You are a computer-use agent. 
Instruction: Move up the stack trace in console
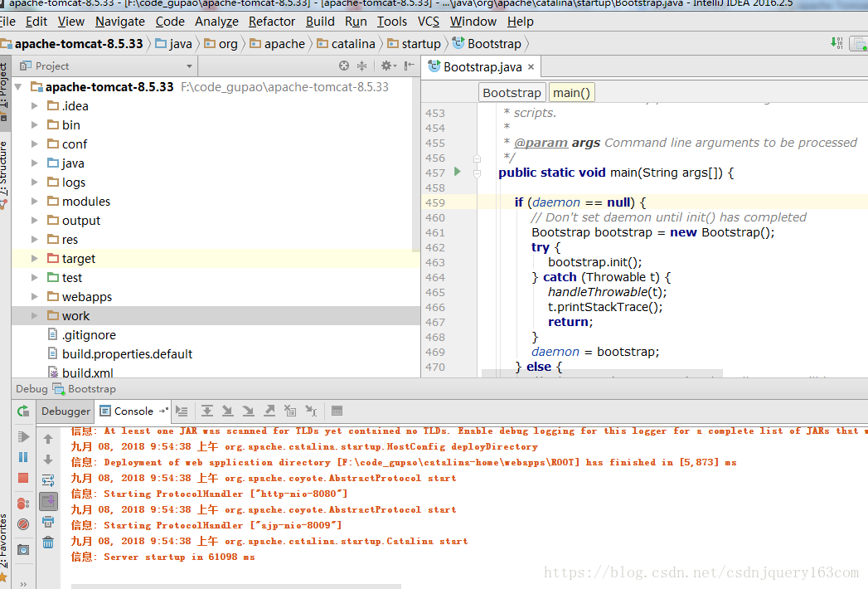coord(48,439)
